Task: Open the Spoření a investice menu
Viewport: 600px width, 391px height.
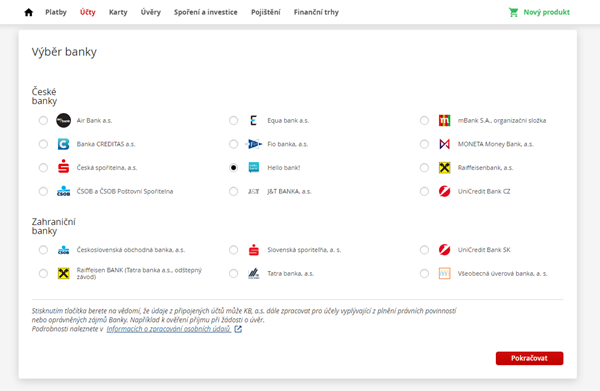Action: coord(205,12)
